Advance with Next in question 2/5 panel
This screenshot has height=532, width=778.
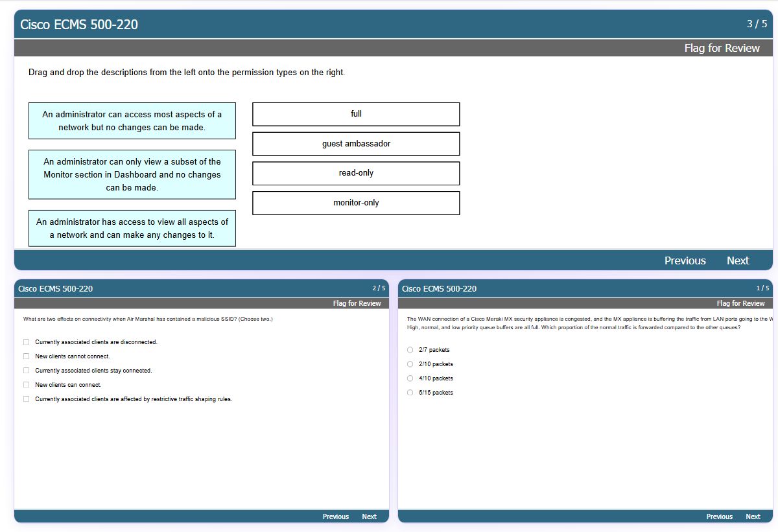click(369, 516)
